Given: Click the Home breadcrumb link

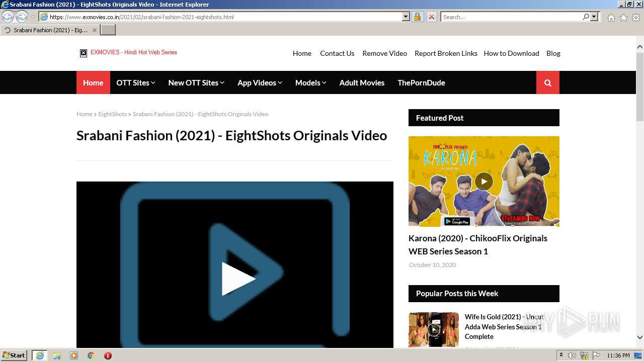Looking at the screenshot, I should point(85,114).
